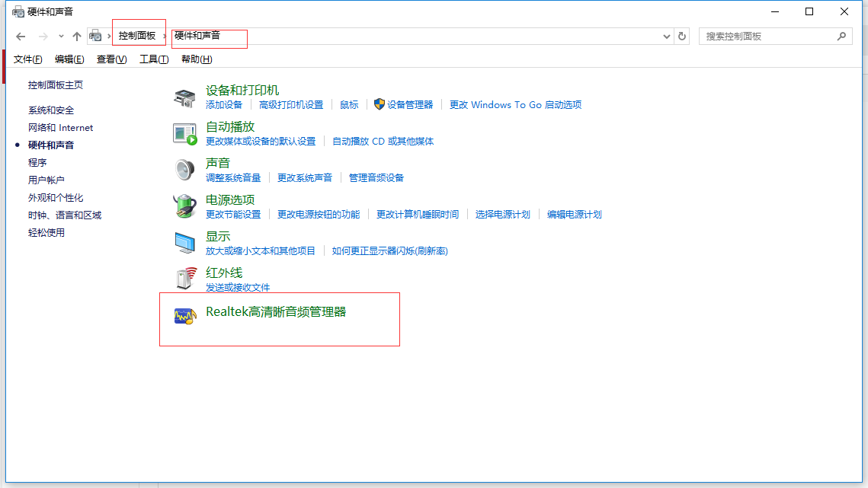Open 显示 heading link
Image resolution: width=868 pixels, height=488 pixels.
(x=217, y=236)
